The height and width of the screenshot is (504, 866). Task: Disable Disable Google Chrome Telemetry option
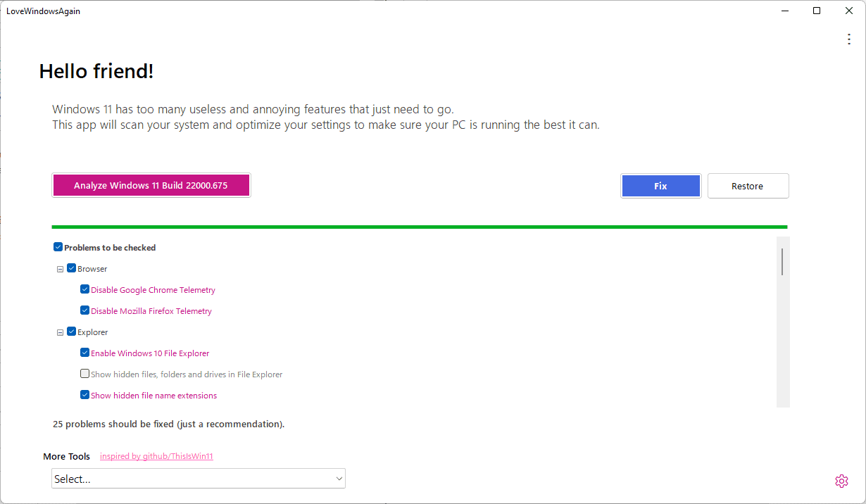[x=84, y=289]
